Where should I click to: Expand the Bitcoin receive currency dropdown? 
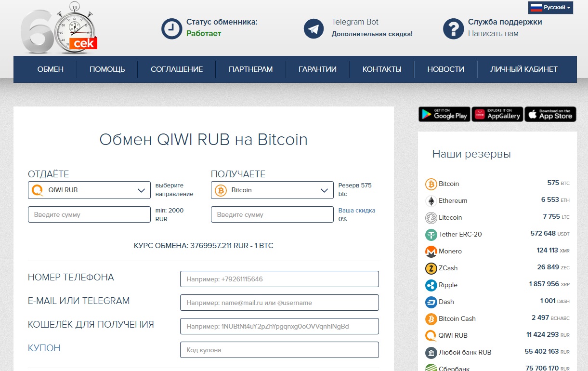[272, 190]
